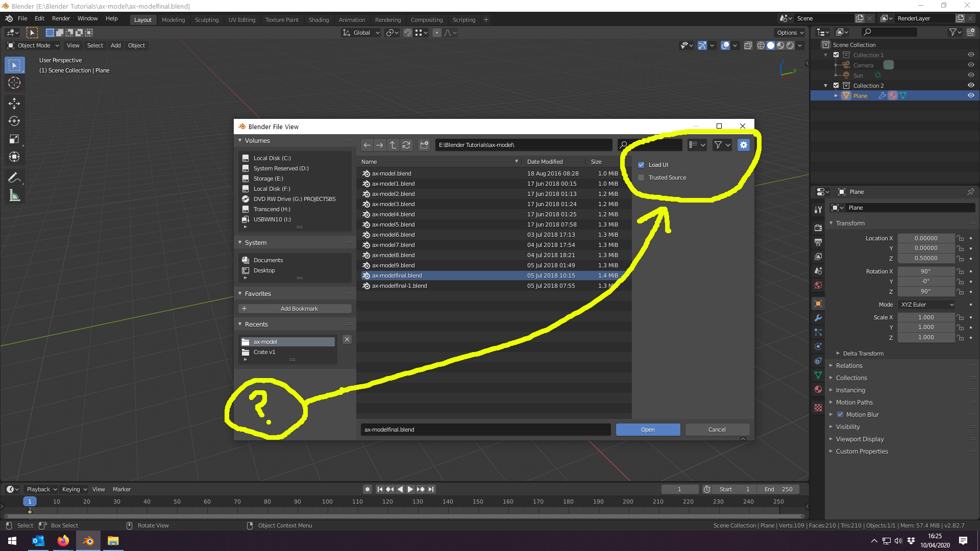The width and height of the screenshot is (980, 551).
Task: Open the filter funnel icon in file browser
Action: (719, 145)
